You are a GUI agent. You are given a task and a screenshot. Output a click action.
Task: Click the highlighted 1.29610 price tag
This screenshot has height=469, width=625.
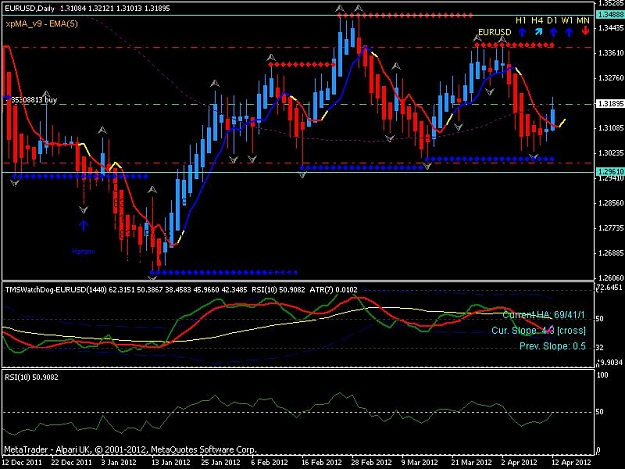tap(610, 171)
